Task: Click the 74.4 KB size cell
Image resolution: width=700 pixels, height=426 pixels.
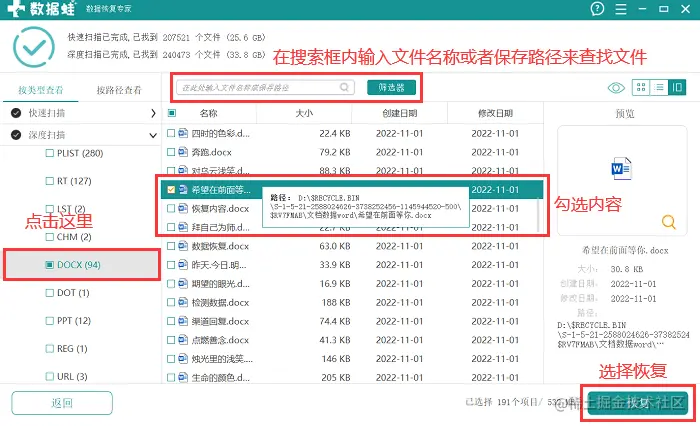Action: click(x=335, y=321)
